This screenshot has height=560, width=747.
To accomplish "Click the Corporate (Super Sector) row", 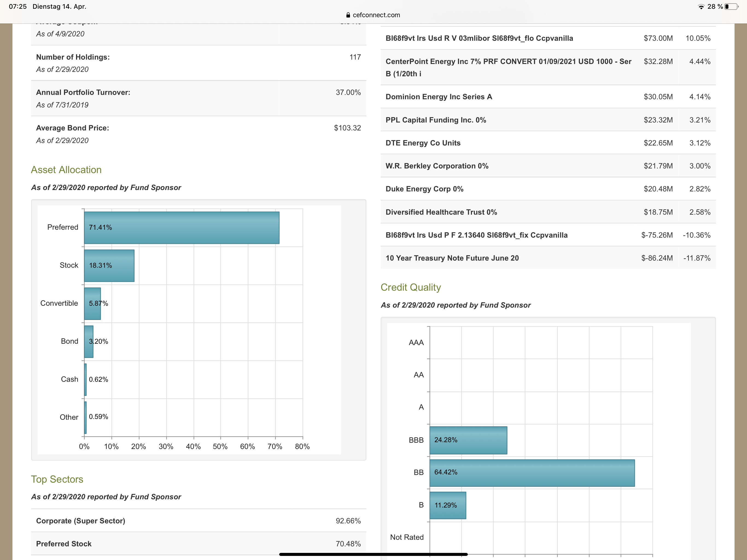I will point(80,521).
